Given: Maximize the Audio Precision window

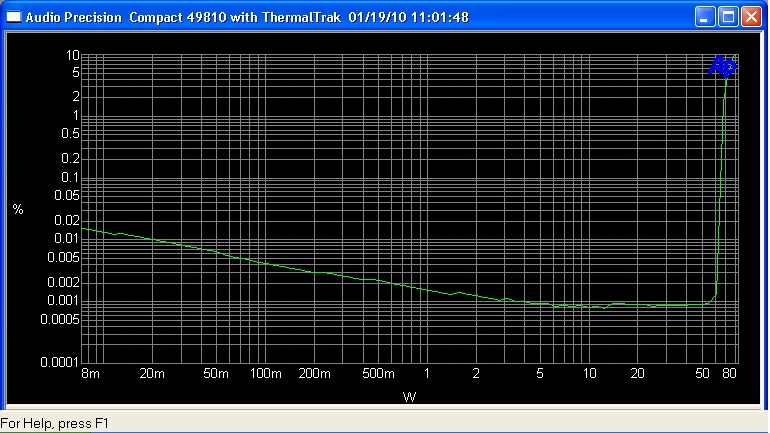Looking at the screenshot, I should [728, 17].
